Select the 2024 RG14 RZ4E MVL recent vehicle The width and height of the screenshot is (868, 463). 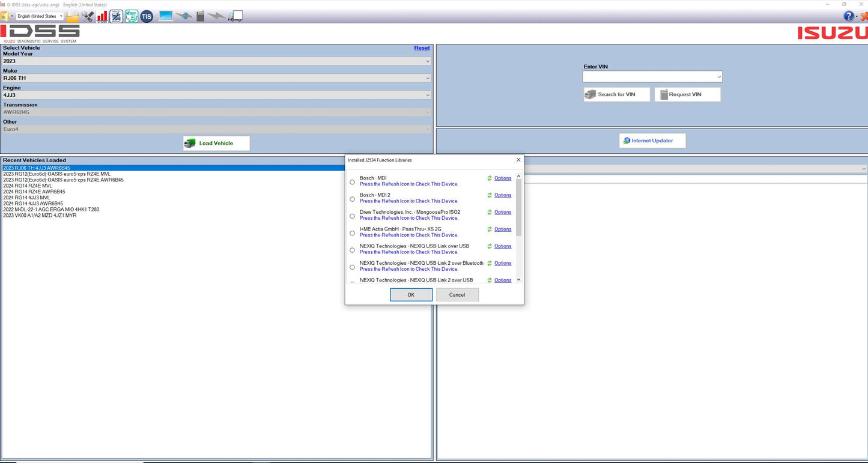[x=27, y=186]
